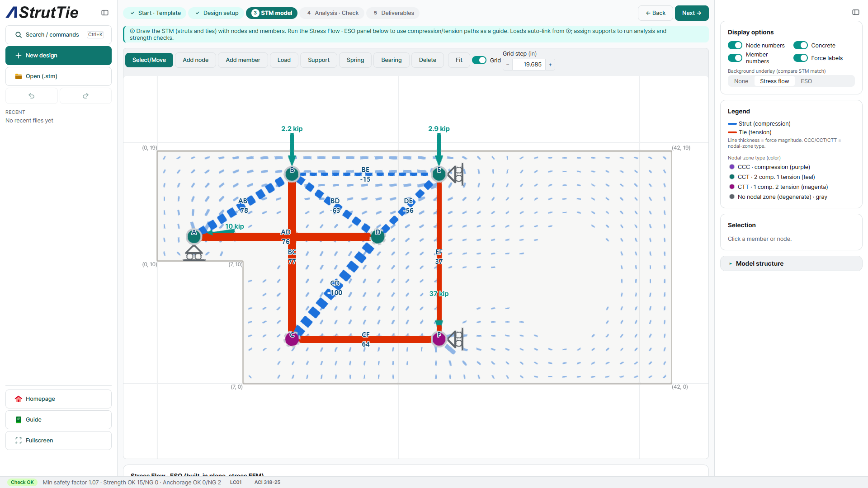Toggle Force labels display
The height and width of the screenshot is (488, 868).
pyautogui.click(x=801, y=58)
